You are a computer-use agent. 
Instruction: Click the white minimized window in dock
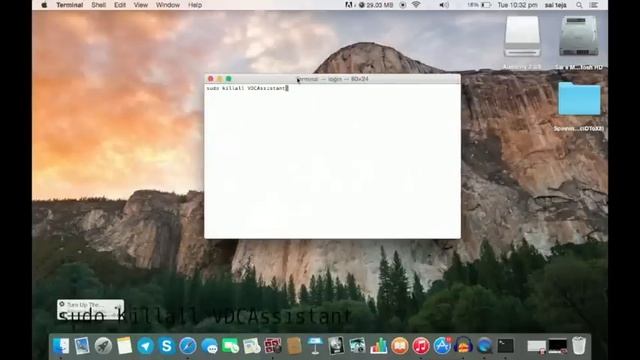pyautogui.click(x=536, y=347)
